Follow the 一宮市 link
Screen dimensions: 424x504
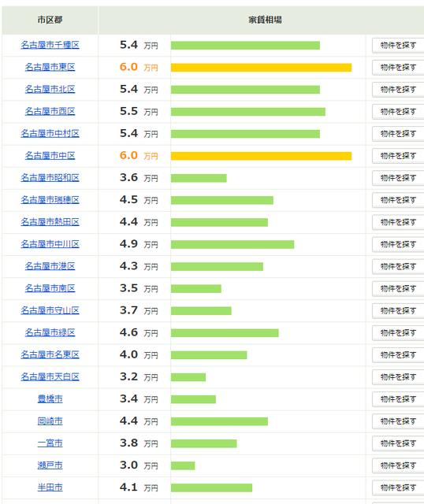(x=50, y=443)
